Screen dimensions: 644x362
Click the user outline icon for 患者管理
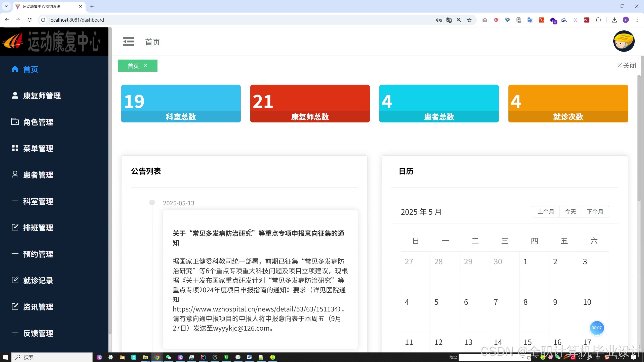point(15,174)
